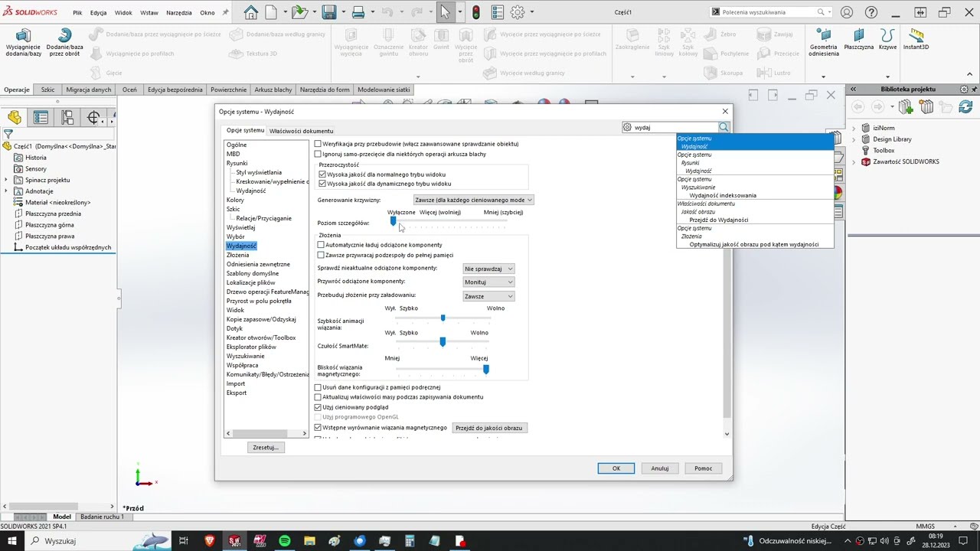This screenshot has width=980, height=551.
Task: Switch to Właściwości dokumentu tab
Action: [x=301, y=131]
